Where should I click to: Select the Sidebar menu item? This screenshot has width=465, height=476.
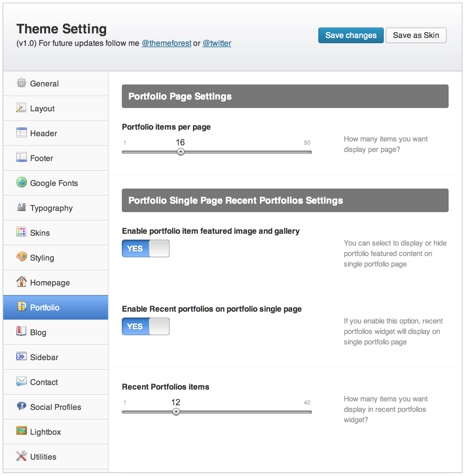[x=44, y=357]
